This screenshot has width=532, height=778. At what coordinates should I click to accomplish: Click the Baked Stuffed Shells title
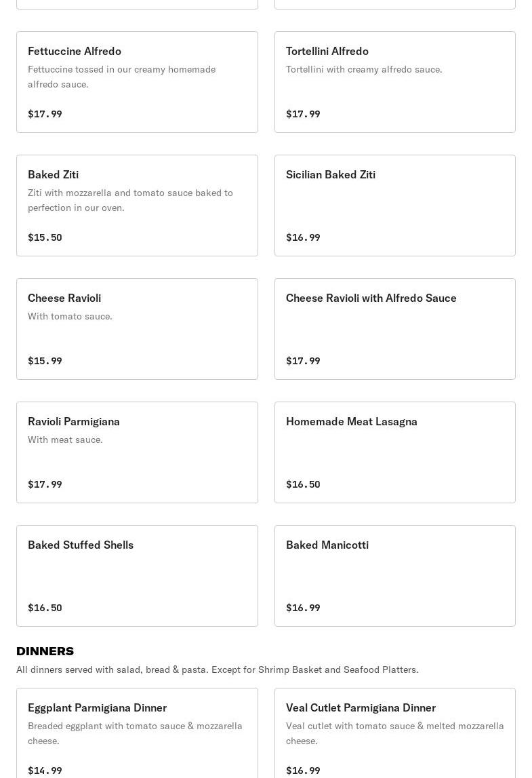pos(81,545)
